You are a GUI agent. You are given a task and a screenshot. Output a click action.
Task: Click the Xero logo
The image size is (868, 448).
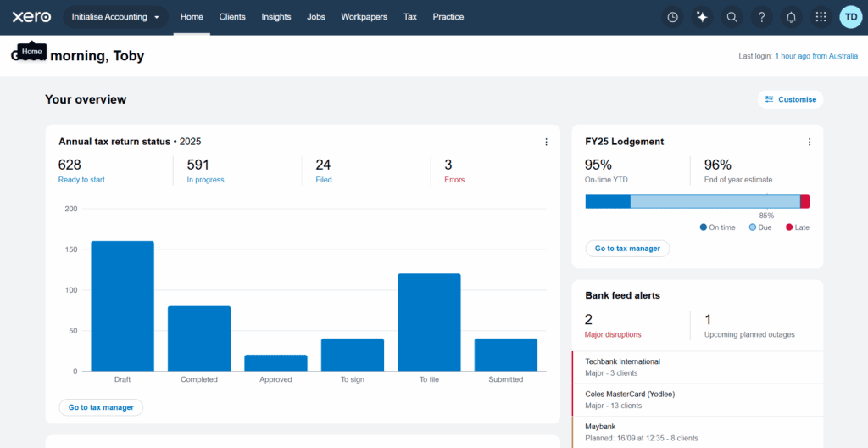31,17
